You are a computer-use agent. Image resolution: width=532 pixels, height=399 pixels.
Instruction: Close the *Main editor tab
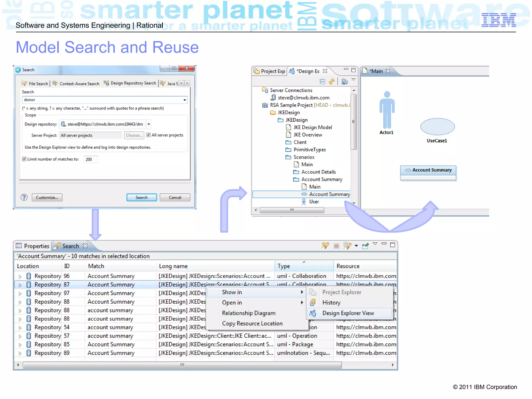[388, 71]
